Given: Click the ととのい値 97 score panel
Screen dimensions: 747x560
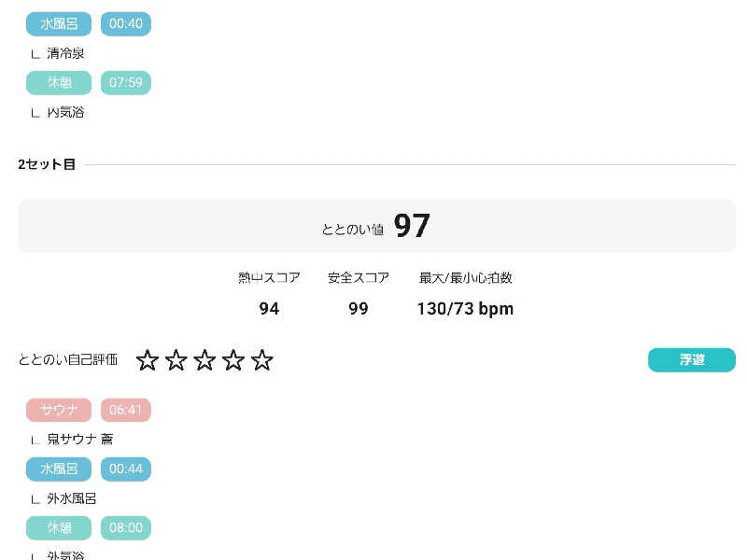Looking at the screenshot, I should [376, 226].
